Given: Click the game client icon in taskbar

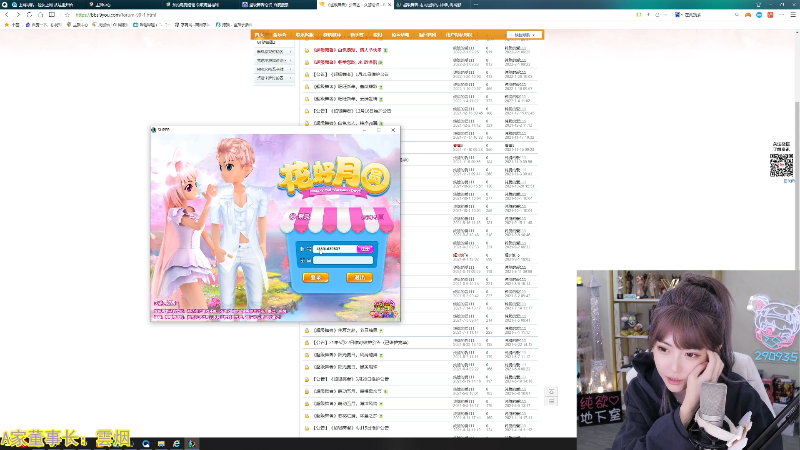Looking at the screenshot, I should click(192, 444).
